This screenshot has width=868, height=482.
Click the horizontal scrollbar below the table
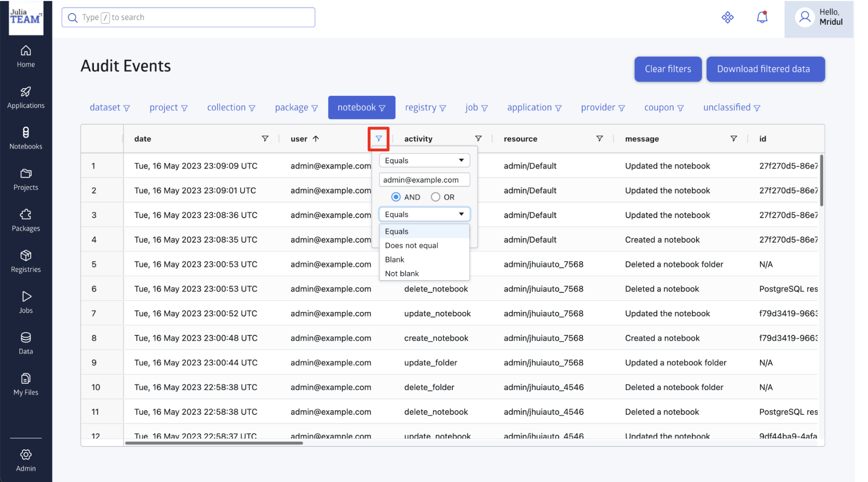(x=214, y=443)
